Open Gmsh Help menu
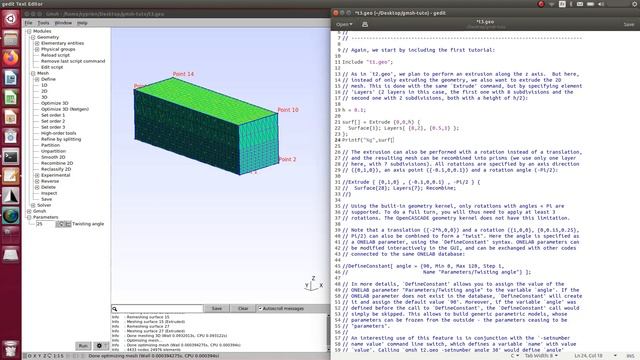The width and height of the screenshot is (640, 360). click(x=82, y=23)
